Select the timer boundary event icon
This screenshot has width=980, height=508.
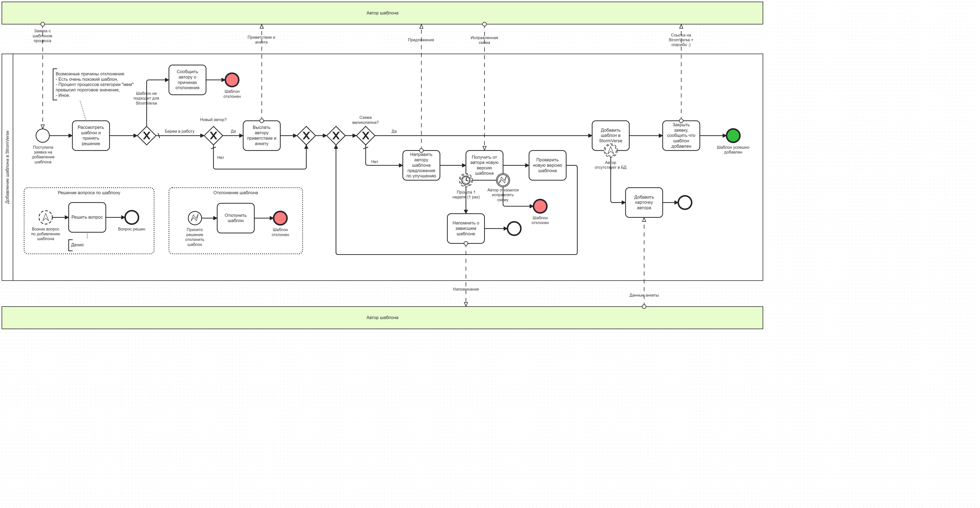(466, 180)
